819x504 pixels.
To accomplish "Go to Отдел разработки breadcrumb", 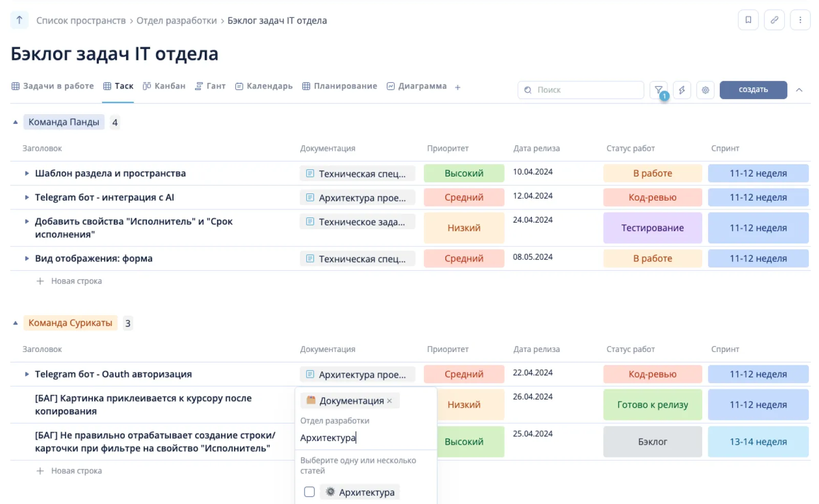I will pos(177,20).
